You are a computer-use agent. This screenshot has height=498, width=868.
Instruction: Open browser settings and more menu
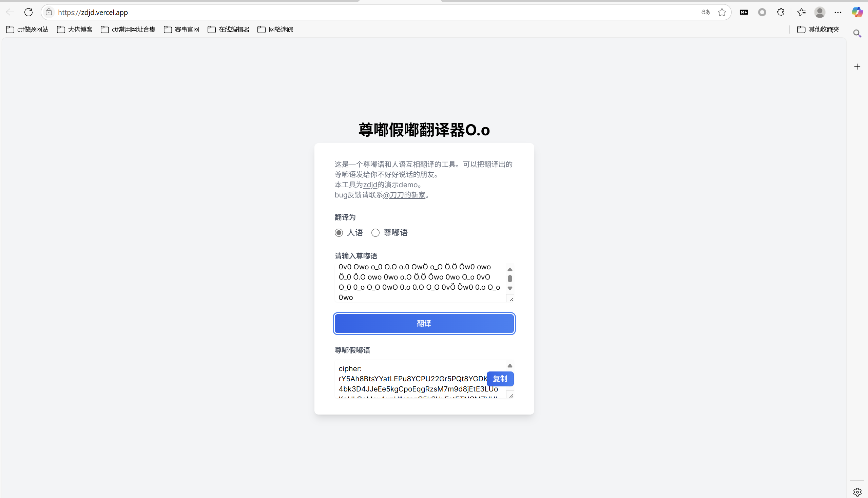838,12
